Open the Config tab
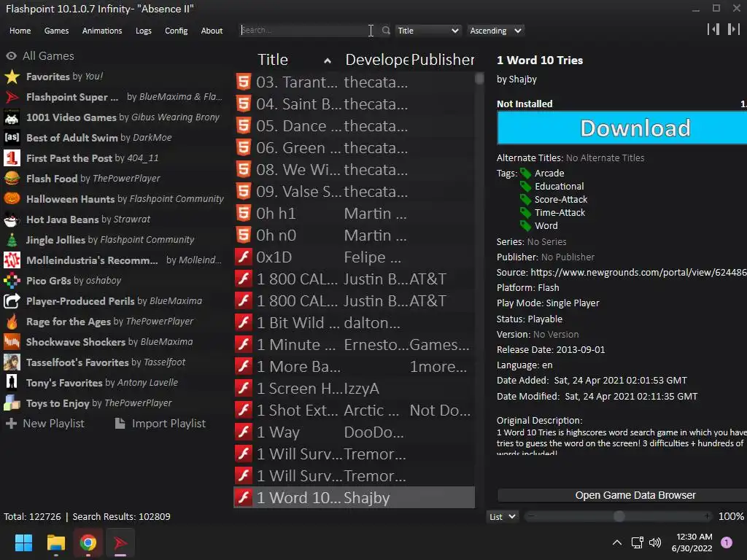The width and height of the screenshot is (747, 560). pos(177,31)
